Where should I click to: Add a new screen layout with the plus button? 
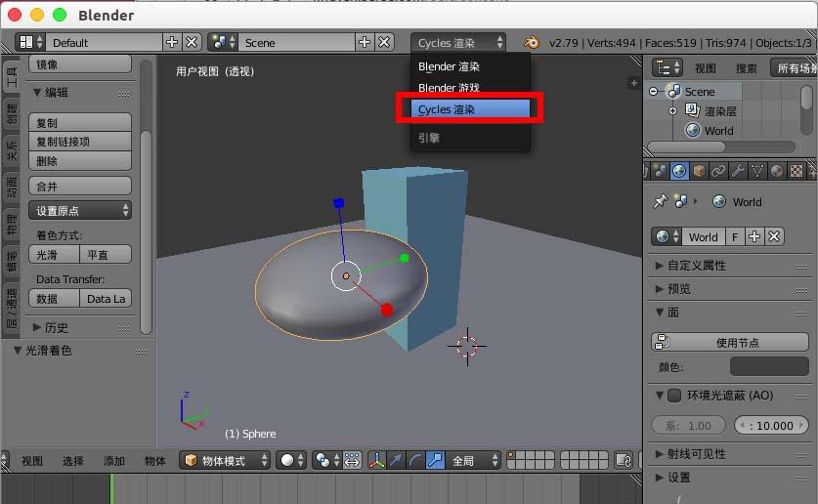coord(172,42)
